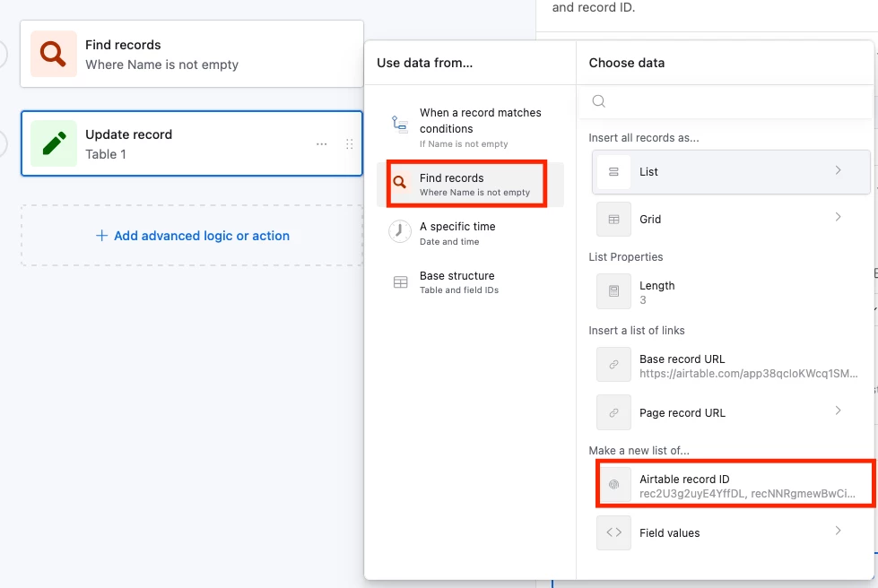878x588 pixels.
Task: Click the trigger conditions branch icon
Action: pos(399,123)
